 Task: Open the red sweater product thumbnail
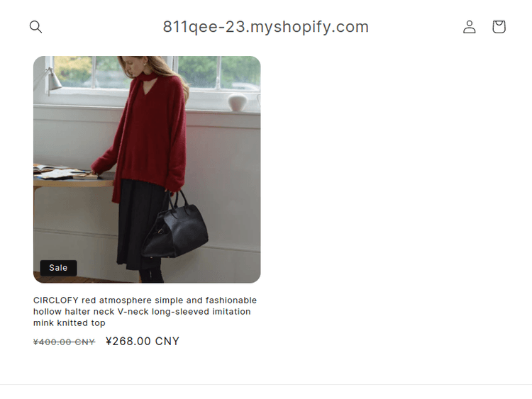[147, 169]
